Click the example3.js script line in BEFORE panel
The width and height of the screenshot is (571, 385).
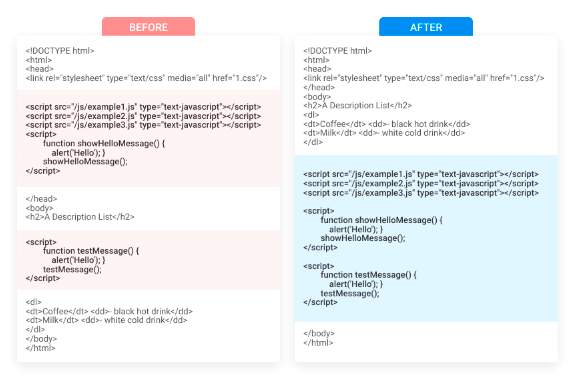pyautogui.click(x=143, y=125)
